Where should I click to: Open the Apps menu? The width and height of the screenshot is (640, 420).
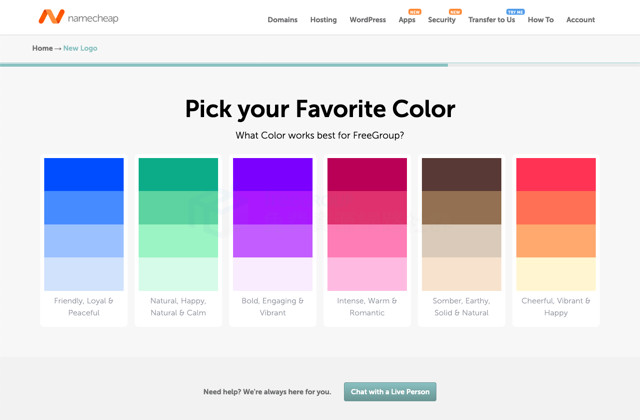click(407, 20)
